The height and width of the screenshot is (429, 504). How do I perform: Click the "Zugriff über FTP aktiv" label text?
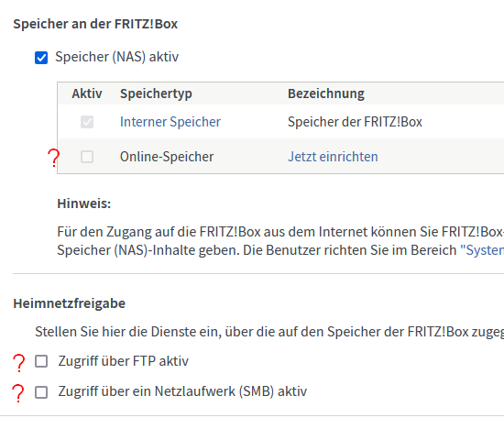(x=123, y=361)
